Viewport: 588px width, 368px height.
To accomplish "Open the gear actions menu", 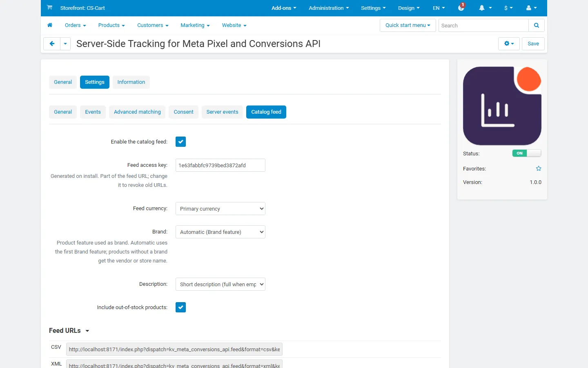I will tap(509, 44).
